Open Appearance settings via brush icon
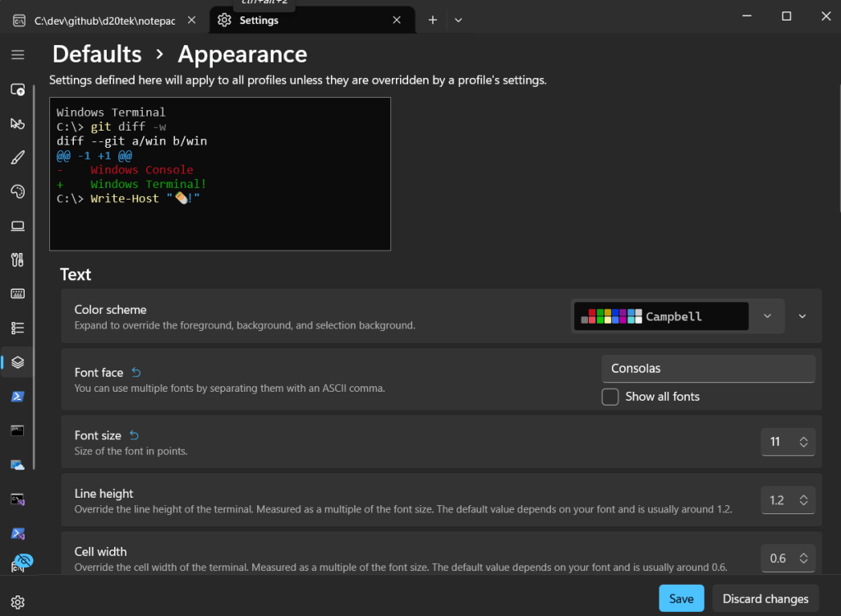 (x=17, y=158)
